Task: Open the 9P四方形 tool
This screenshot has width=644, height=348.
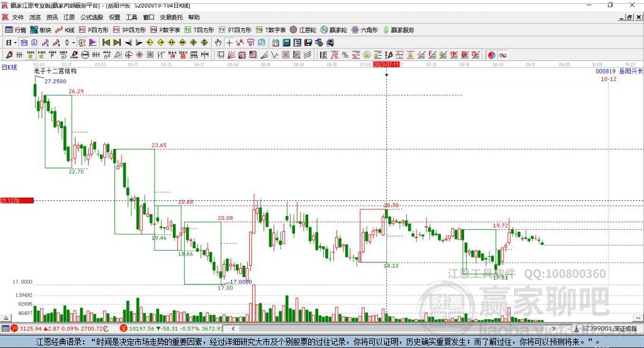Action: 130,30
